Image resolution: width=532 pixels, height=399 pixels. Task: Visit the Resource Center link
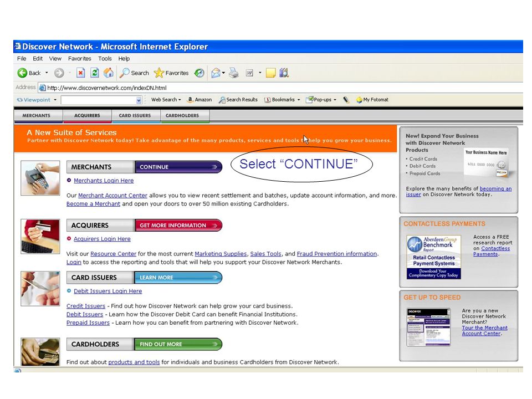(x=113, y=254)
